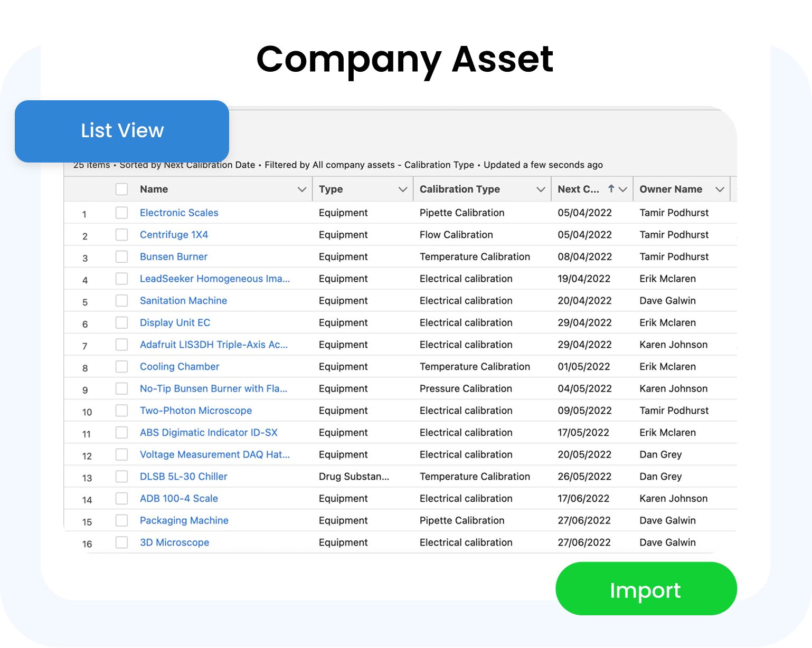812x648 pixels.
Task: Open the Cooling Chamber record
Action: click(x=180, y=367)
